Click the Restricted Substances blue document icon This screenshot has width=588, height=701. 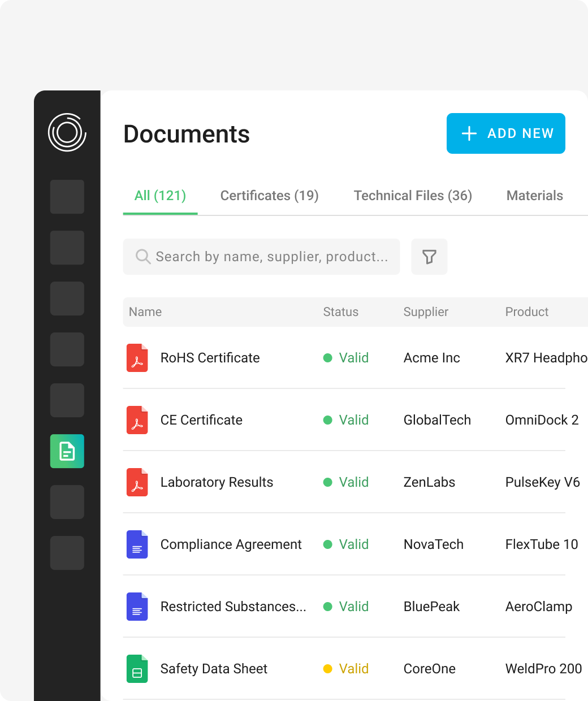[x=137, y=607]
